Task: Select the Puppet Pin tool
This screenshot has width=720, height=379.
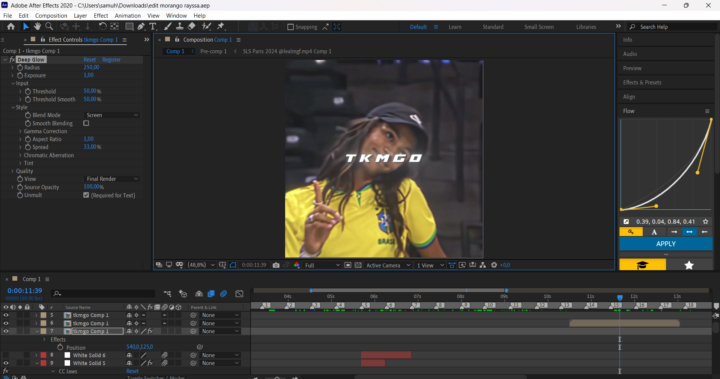Action: pyautogui.click(x=220, y=27)
